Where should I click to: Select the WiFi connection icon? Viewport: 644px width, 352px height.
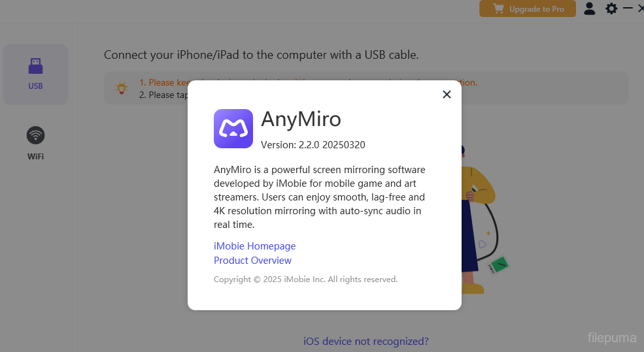click(x=35, y=135)
